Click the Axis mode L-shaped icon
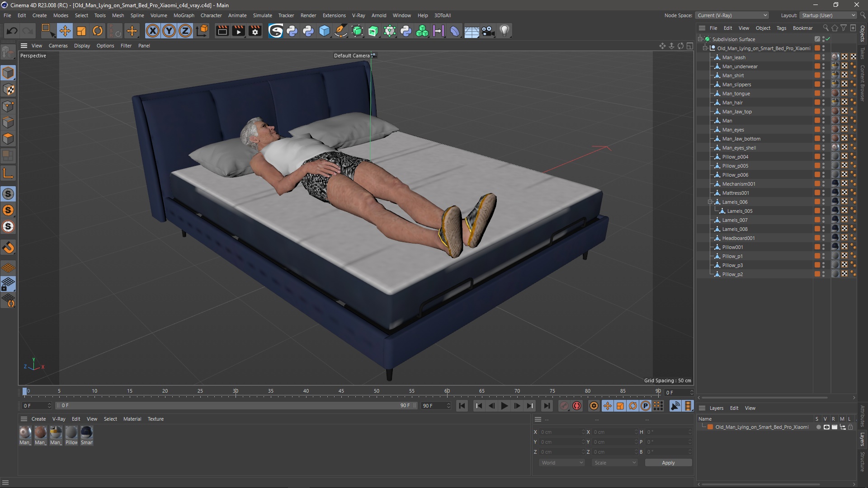 tap(8, 173)
